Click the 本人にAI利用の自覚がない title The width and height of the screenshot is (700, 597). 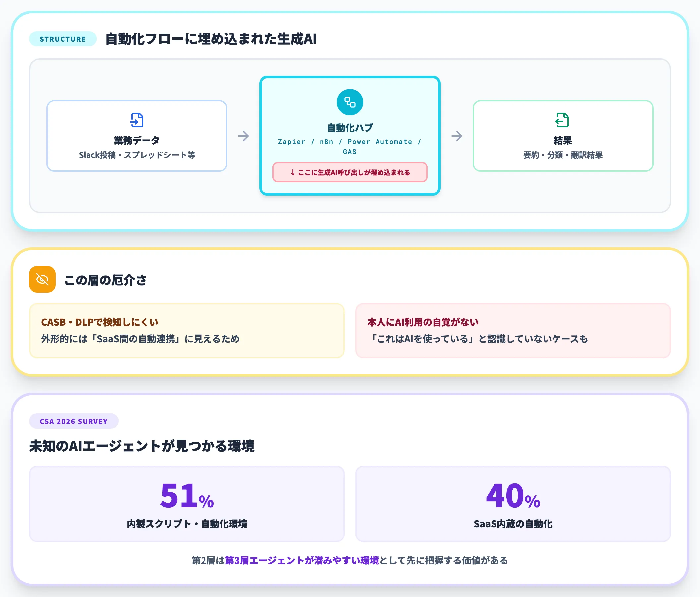423,322
